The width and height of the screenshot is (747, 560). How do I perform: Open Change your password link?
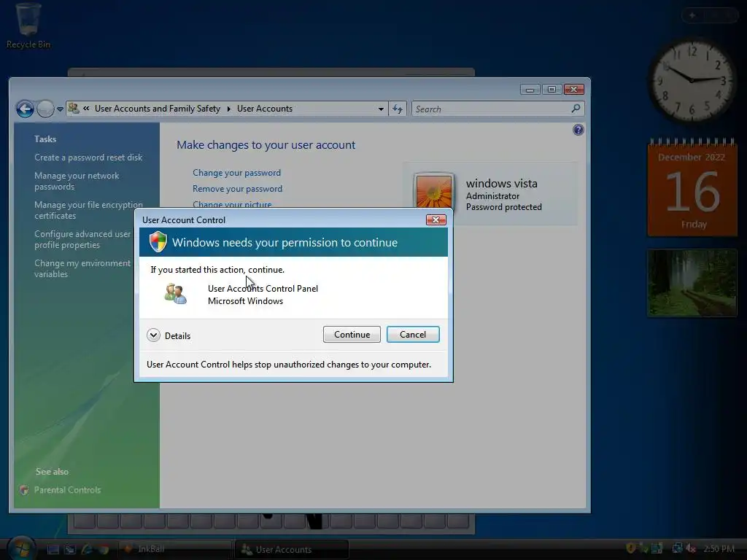236,173
